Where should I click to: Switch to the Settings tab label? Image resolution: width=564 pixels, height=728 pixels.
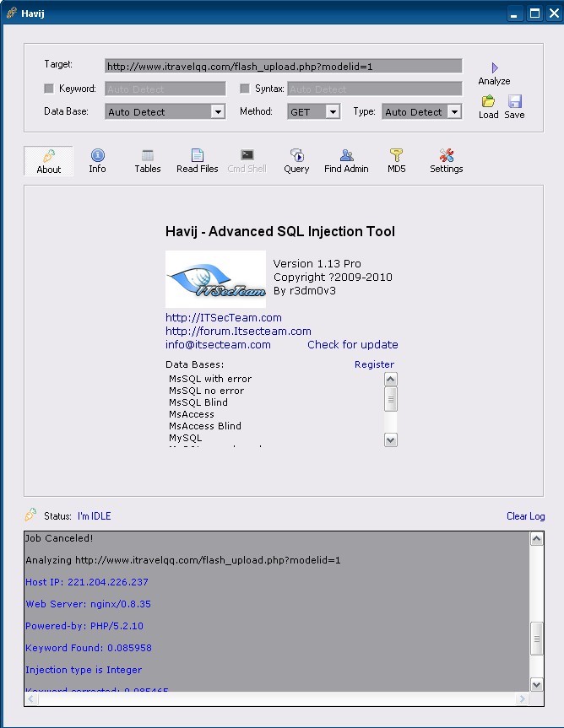[446, 169]
